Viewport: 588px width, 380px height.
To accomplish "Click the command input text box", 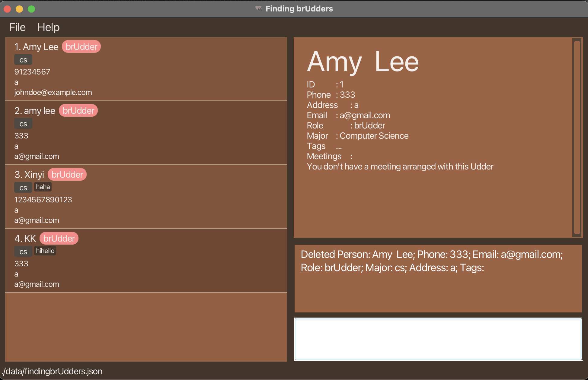I will point(438,339).
